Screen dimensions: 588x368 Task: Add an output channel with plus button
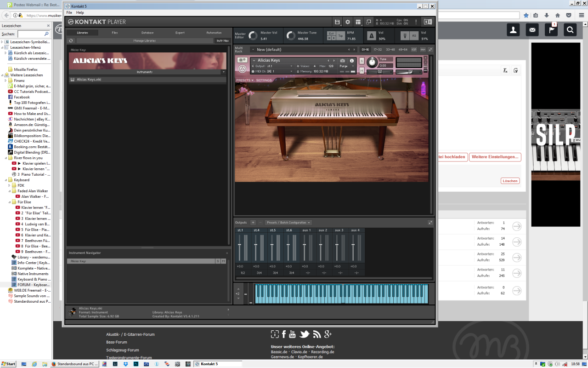click(x=253, y=223)
